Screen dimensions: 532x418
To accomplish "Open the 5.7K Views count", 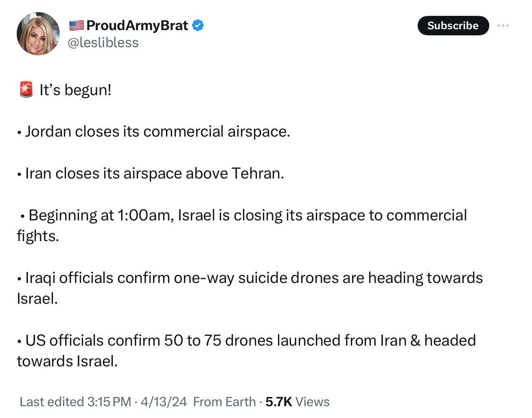I will coord(298,402).
